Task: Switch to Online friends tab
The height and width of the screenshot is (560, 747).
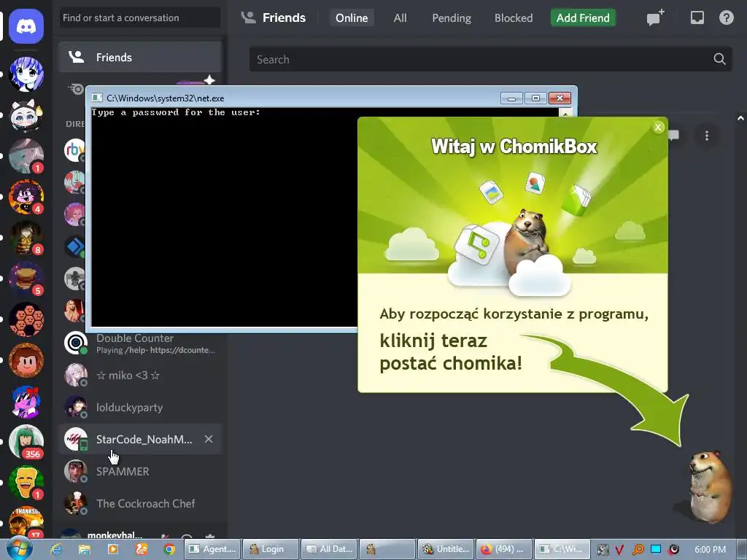Action: 352,18
